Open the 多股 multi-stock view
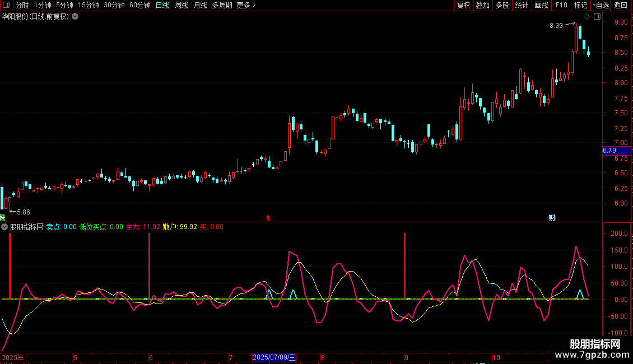Screen dimensions: 633x364 pyautogui.click(x=502, y=5)
